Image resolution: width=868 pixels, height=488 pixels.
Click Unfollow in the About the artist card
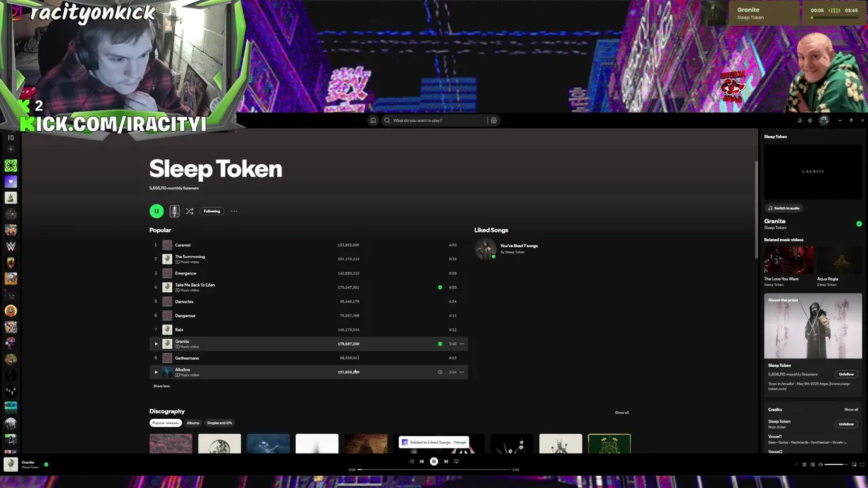tap(846, 374)
